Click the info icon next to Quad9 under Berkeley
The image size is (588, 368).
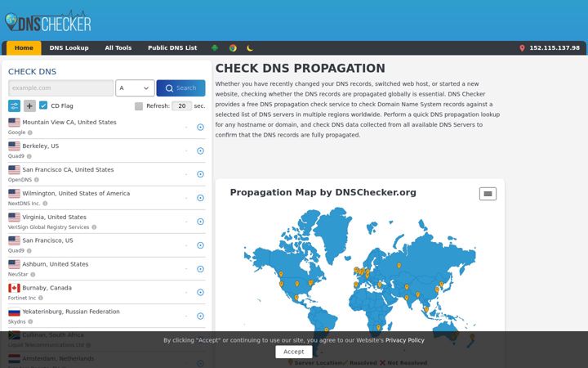[x=29, y=156]
